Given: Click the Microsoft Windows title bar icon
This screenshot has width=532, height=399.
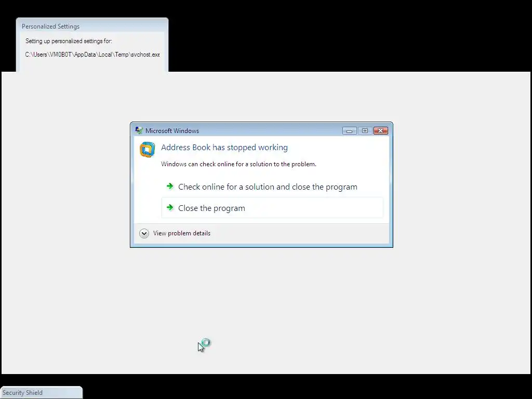Looking at the screenshot, I should click(139, 130).
